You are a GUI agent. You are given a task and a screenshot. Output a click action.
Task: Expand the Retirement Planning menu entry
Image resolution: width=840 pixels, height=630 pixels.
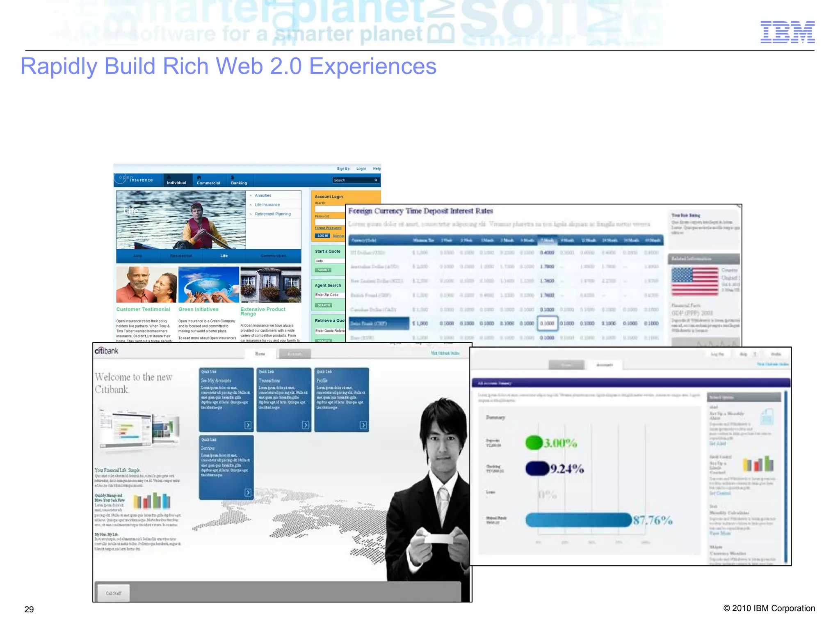pos(273,214)
